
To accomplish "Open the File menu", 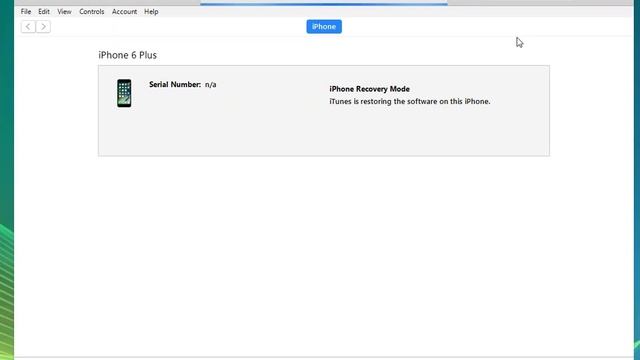I will (x=26, y=12).
